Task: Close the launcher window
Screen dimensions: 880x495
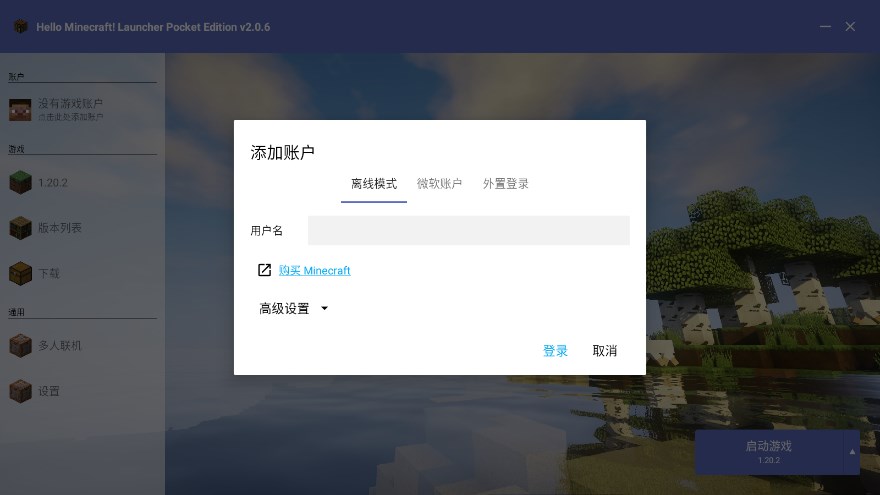Action: 850,26
